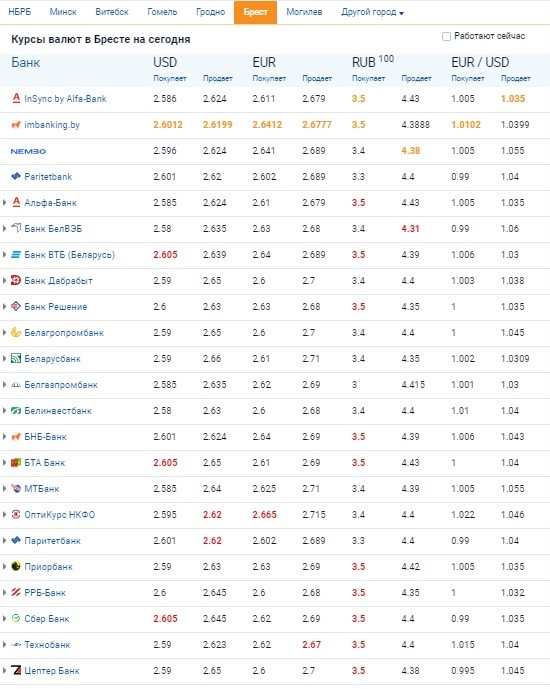Open the Paritetbank link

point(48,177)
